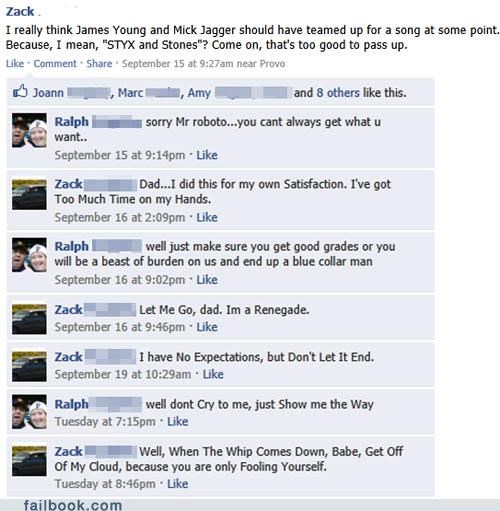500x511 pixels.
Task: Click the thumbs-up likes icon
Action: tap(20, 91)
